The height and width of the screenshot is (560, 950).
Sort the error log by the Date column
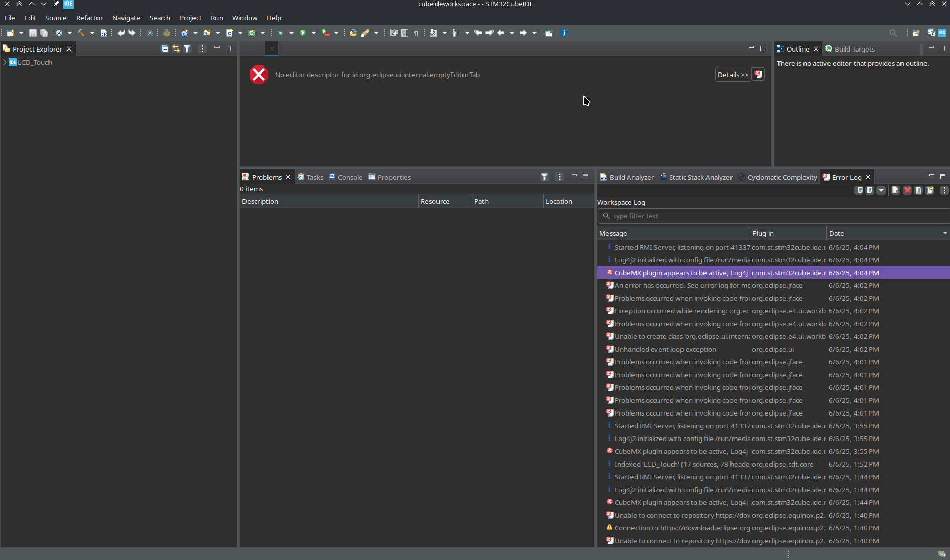(837, 233)
